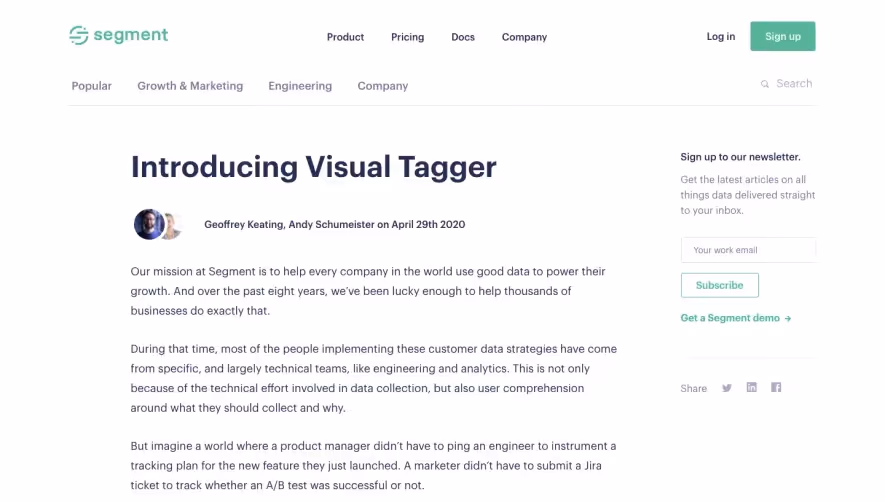
Task: Open Get a Segment demo link
Action: click(x=736, y=318)
